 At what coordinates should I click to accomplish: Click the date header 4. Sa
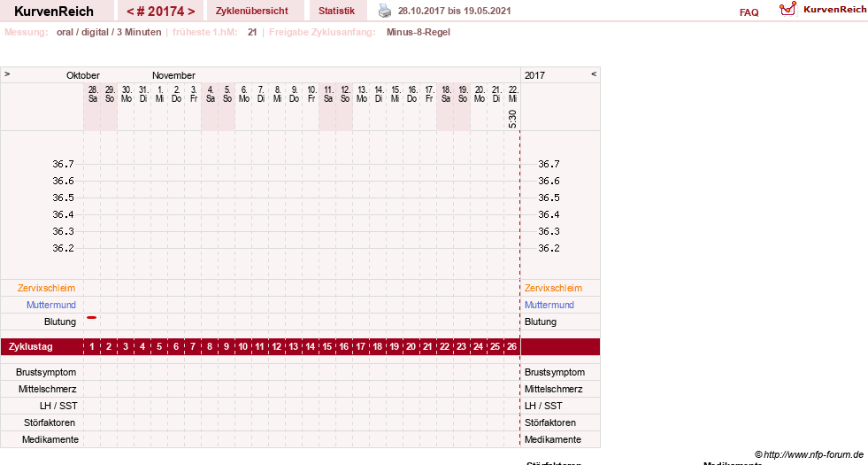[211, 94]
